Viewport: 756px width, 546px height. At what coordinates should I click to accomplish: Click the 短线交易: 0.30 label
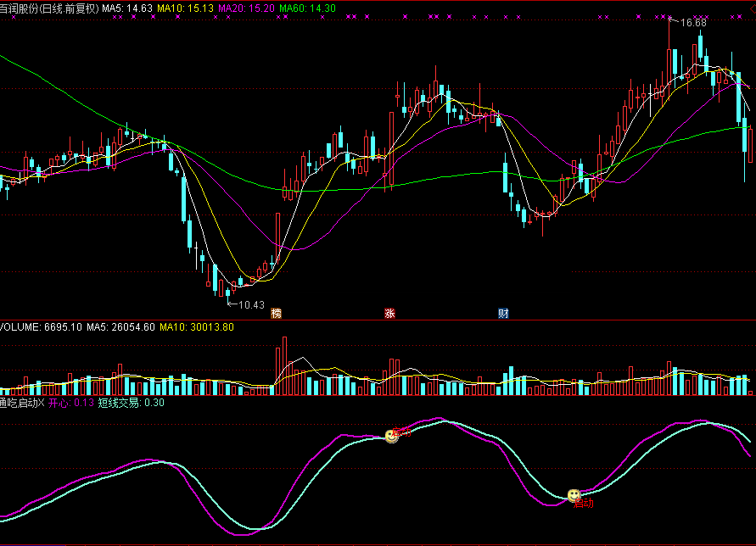point(131,403)
